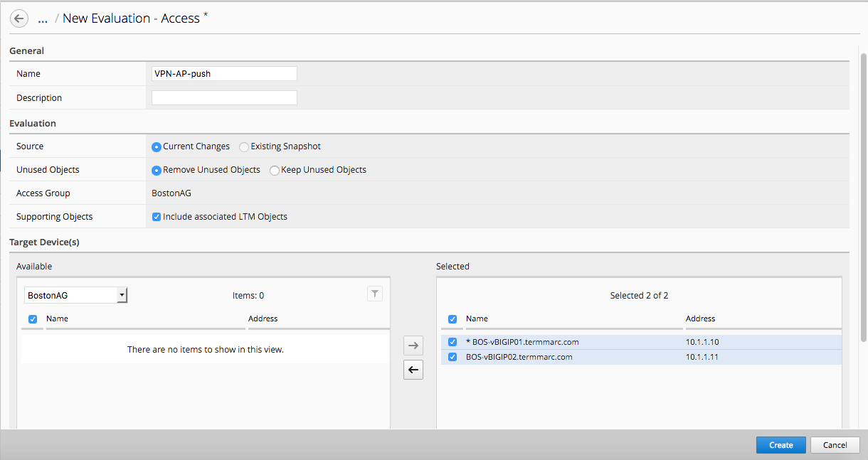This screenshot has height=460, width=868.
Task: Open the BostonAG group dropdown
Action: [75, 295]
